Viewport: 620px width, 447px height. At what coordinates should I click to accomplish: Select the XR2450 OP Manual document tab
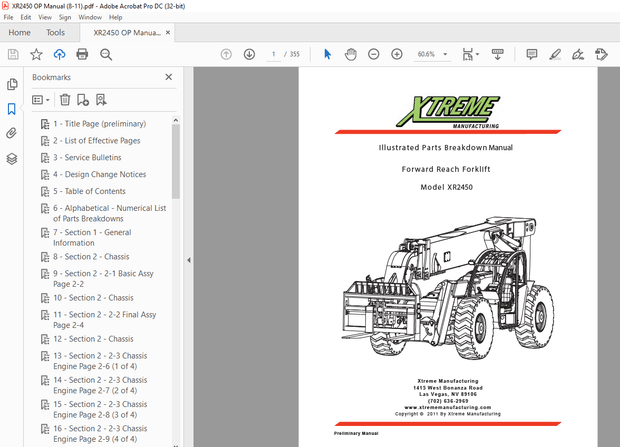pos(127,32)
